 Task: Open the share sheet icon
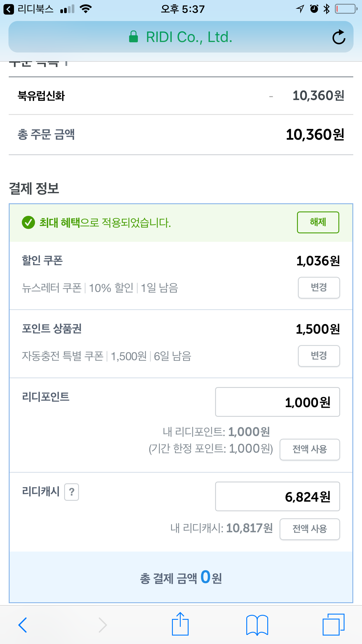click(x=180, y=624)
